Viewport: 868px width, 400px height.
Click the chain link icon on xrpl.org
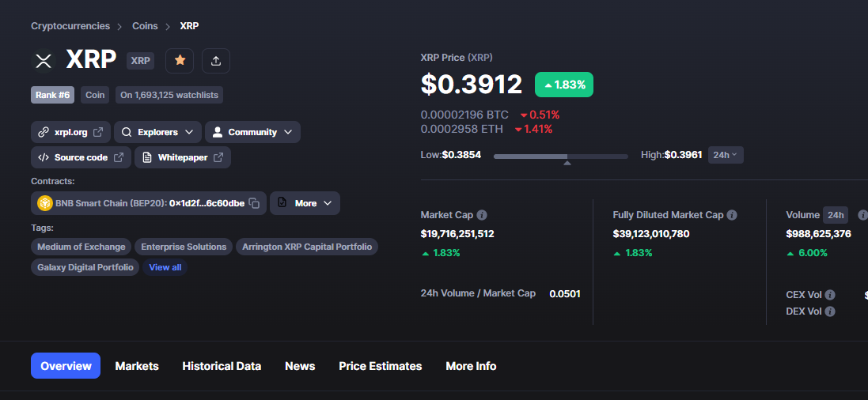[x=44, y=132]
